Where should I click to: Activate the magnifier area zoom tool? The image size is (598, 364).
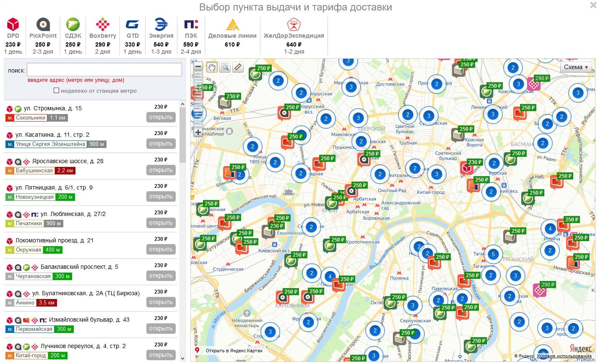(225, 67)
